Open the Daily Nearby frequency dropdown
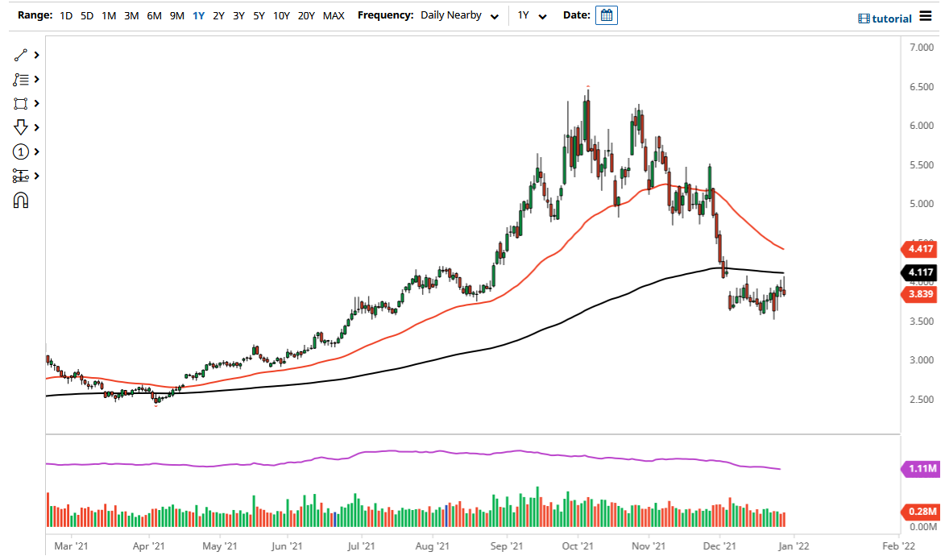Viewport: 945px width, 560px height. [459, 15]
